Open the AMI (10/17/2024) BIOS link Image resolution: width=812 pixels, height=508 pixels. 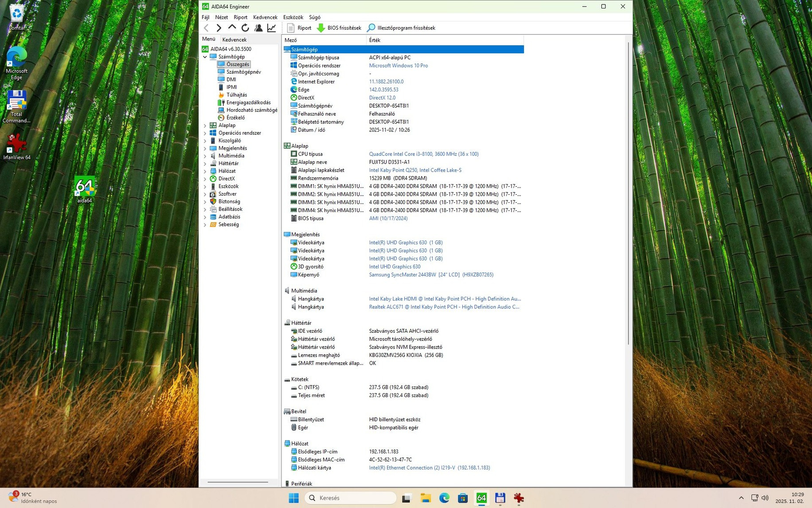(x=388, y=218)
